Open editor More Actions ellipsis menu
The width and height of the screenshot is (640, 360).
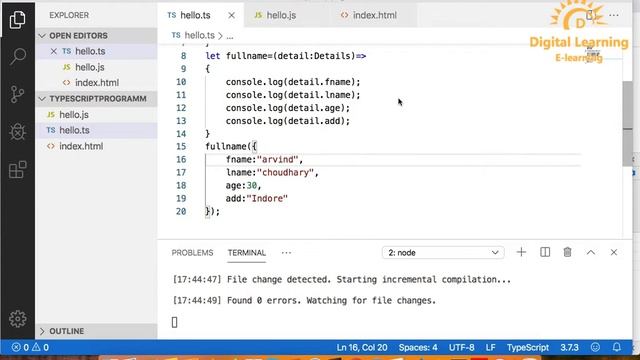[613, 16]
